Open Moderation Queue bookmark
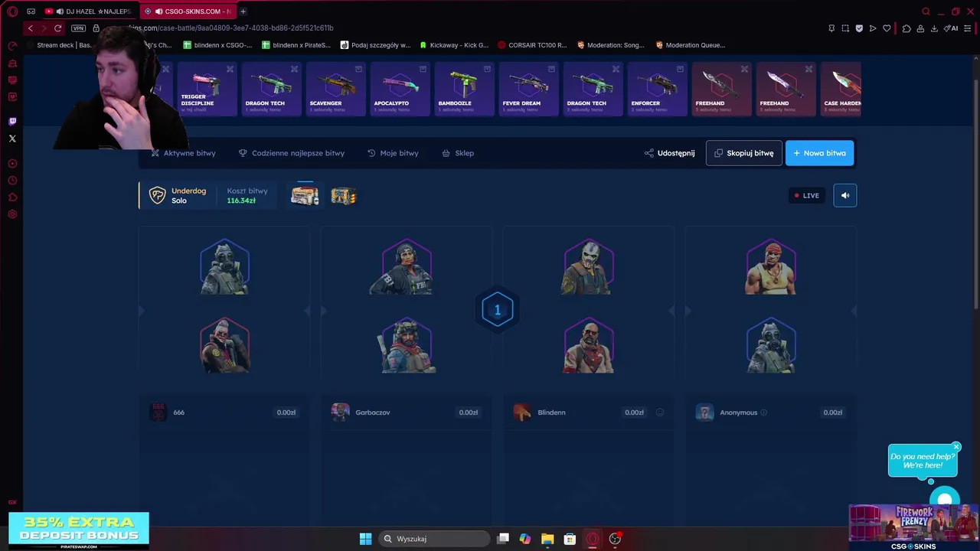This screenshot has width=980, height=551. 690,45
